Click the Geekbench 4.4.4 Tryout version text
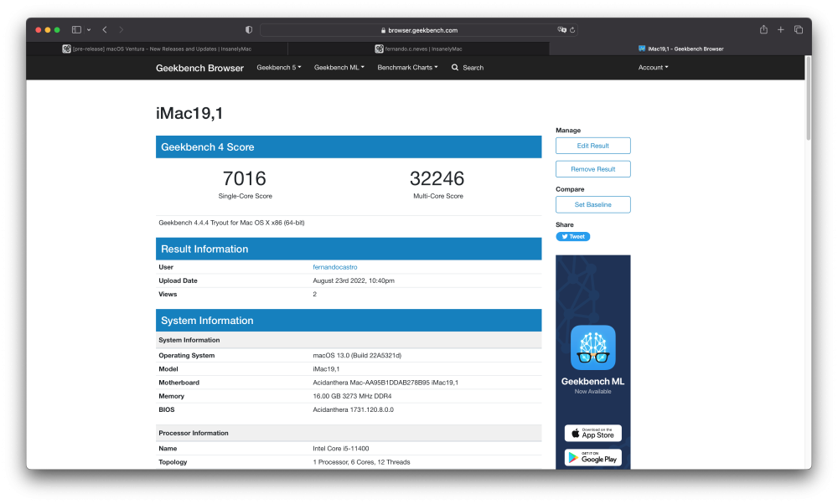838x504 pixels. point(231,223)
